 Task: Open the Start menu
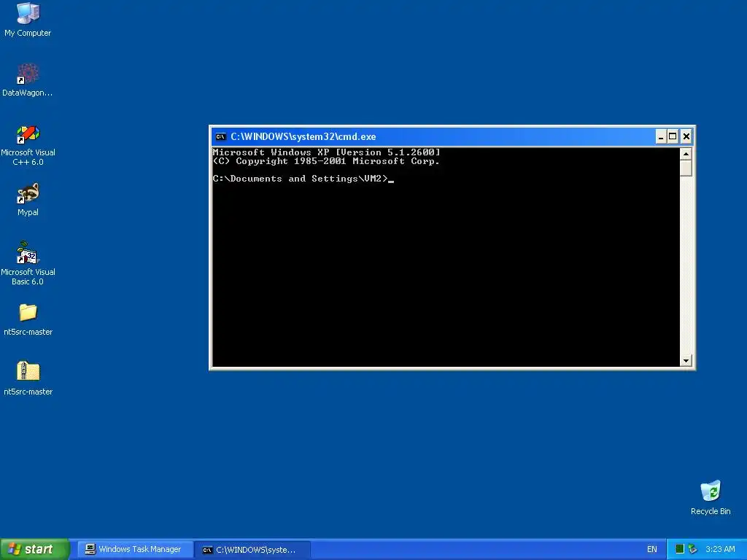(35, 549)
